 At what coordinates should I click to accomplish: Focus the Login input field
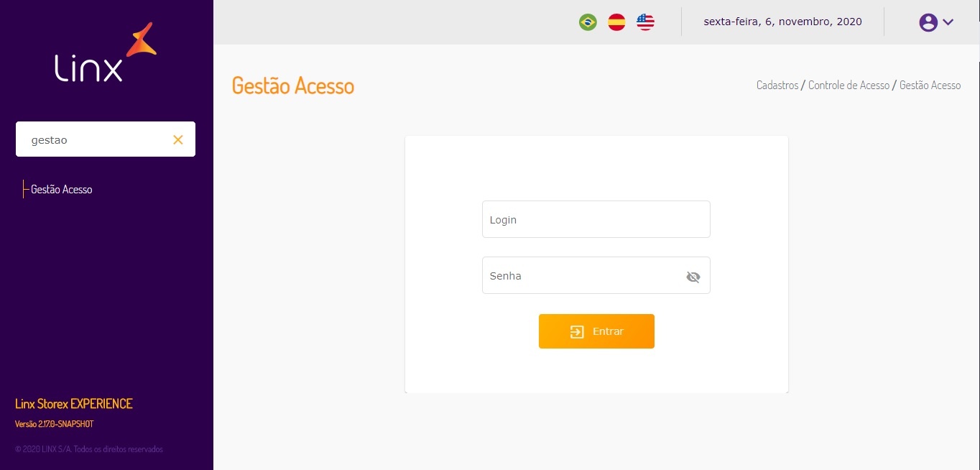596,219
